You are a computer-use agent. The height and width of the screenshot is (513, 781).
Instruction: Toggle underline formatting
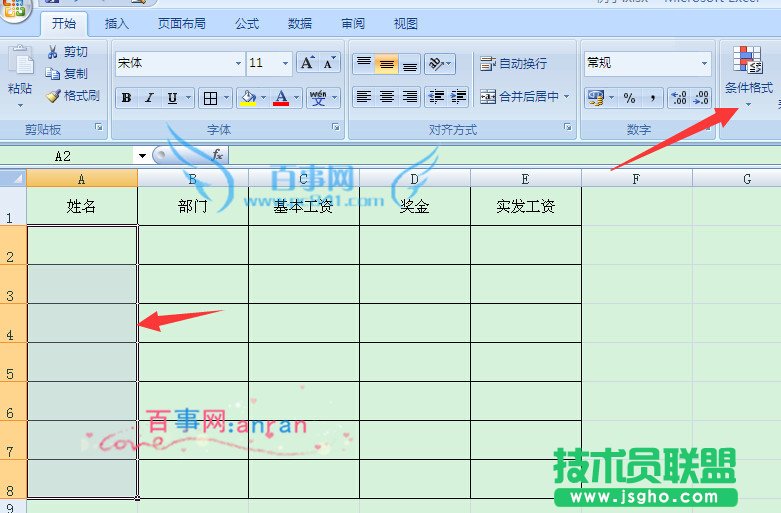172,98
